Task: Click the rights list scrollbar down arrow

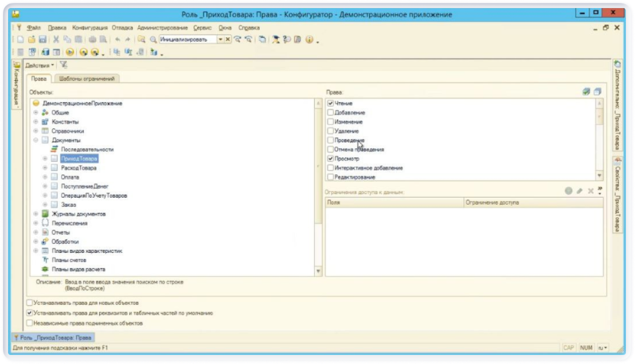Action: click(x=599, y=176)
